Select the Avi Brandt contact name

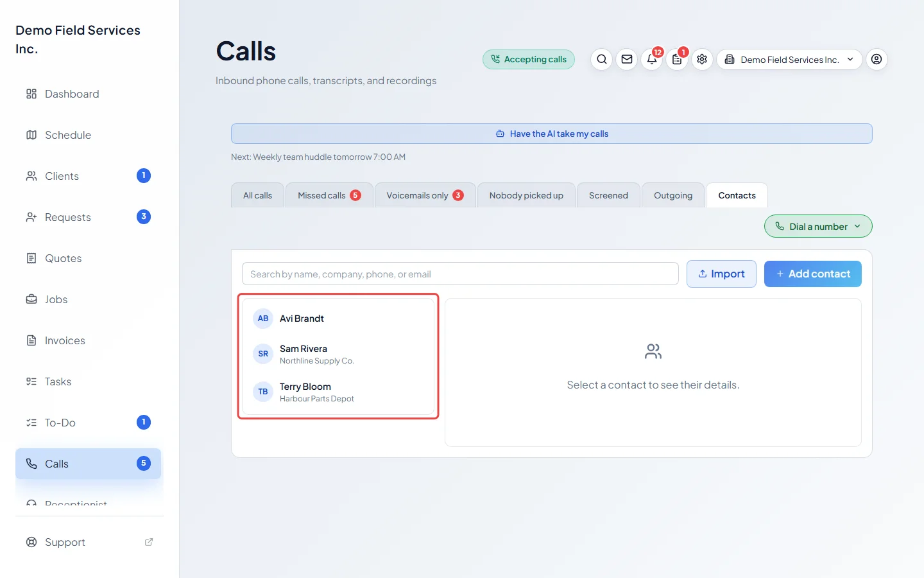click(302, 319)
